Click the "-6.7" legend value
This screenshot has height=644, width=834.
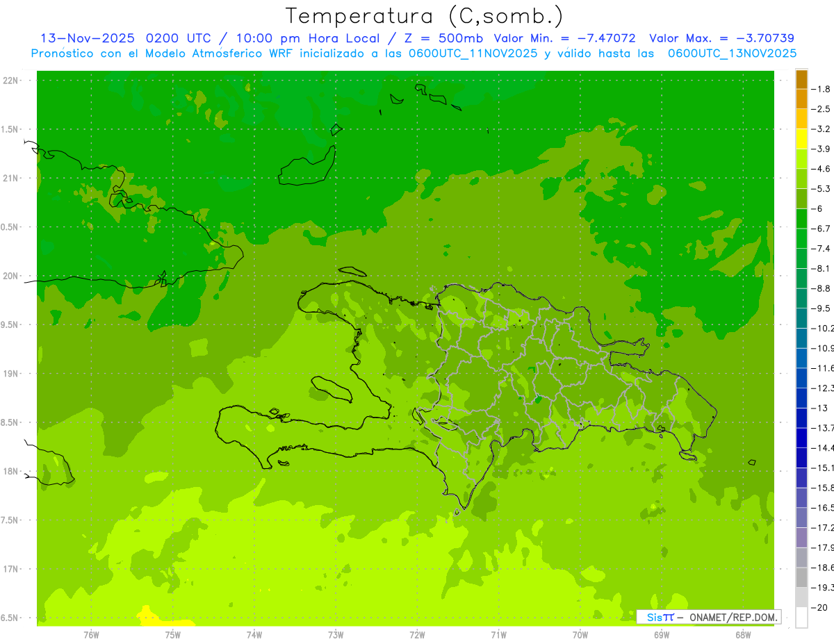[x=820, y=229]
